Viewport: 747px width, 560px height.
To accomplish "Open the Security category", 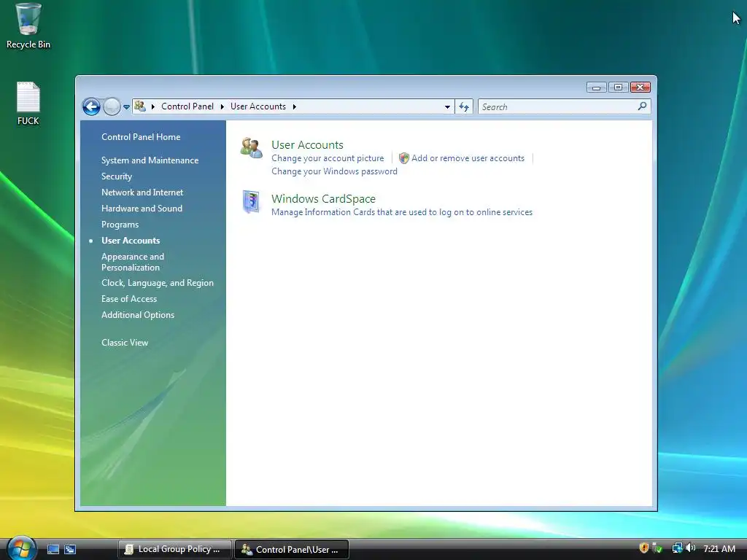I will tap(117, 176).
